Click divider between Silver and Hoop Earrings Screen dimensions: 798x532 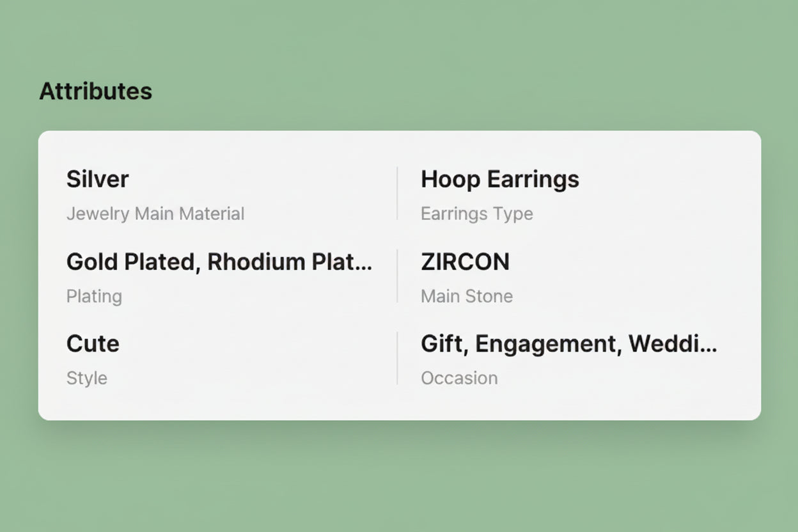[x=397, y=194]
